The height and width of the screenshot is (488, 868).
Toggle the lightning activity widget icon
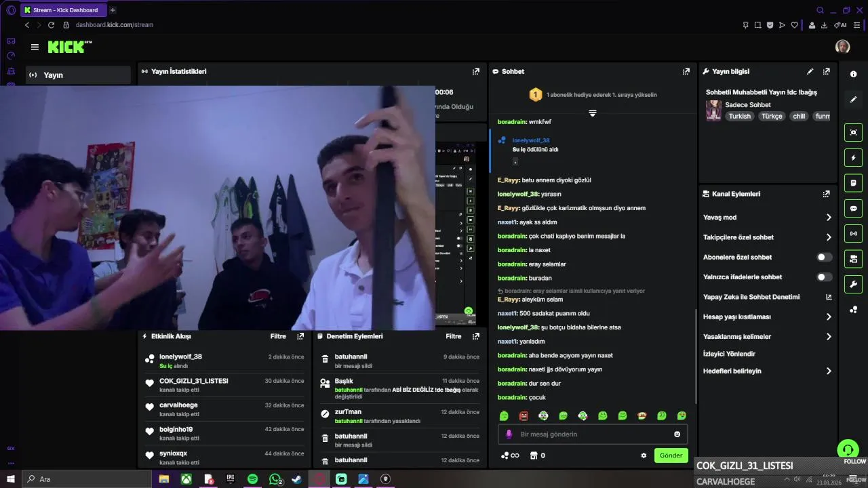pos(853,158)
